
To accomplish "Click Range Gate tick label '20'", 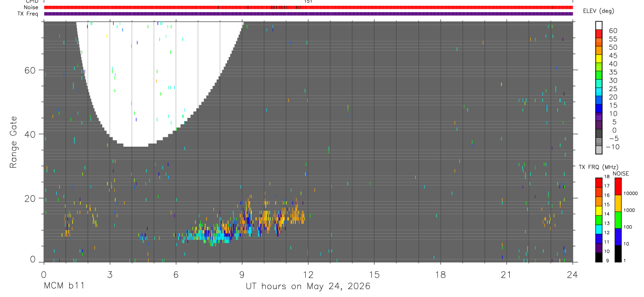I will (x=30, y=198).
